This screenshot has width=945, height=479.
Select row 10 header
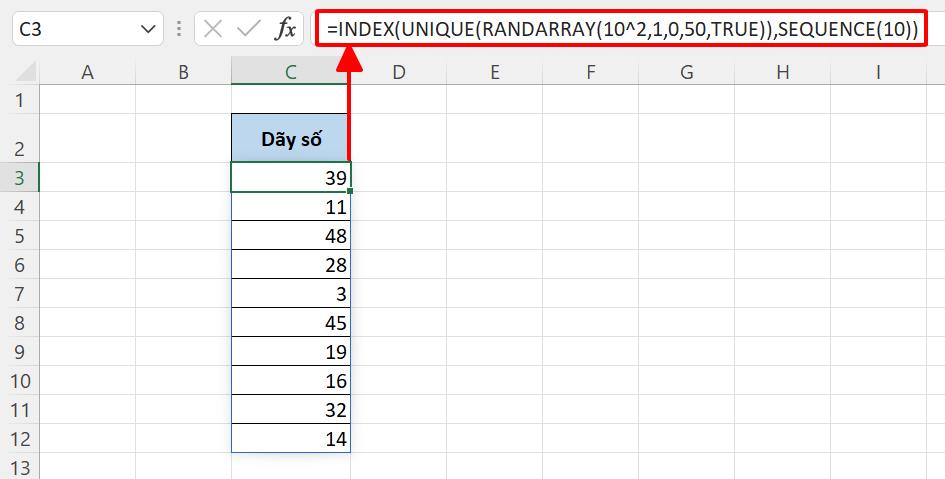click(20, 380)
